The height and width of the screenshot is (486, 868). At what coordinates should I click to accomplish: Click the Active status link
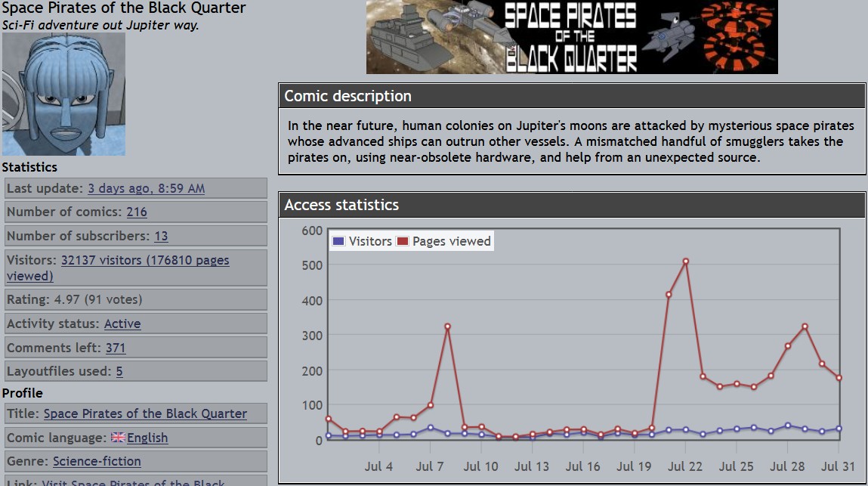122,323
